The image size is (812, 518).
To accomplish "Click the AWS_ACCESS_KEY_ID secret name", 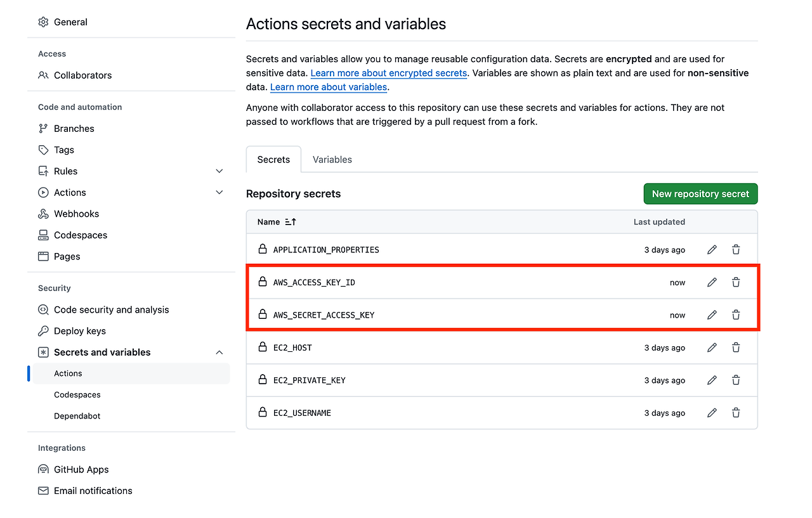I will coord(314,282).
